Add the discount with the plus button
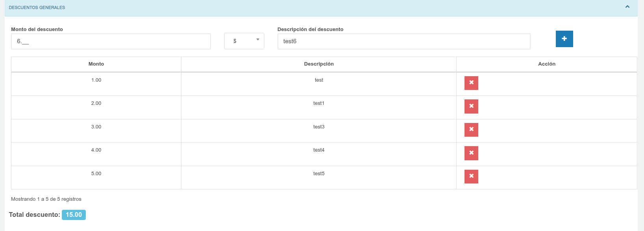 564,39
